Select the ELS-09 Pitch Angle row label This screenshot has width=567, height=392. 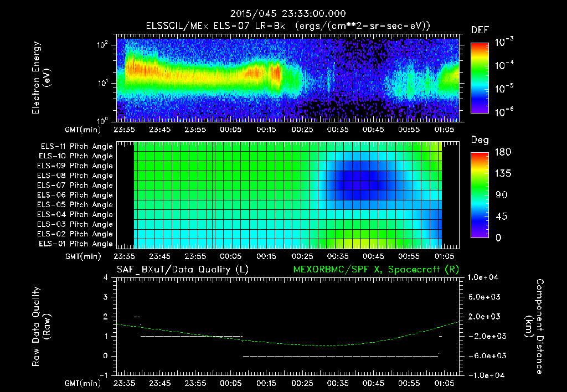[75, 166]
